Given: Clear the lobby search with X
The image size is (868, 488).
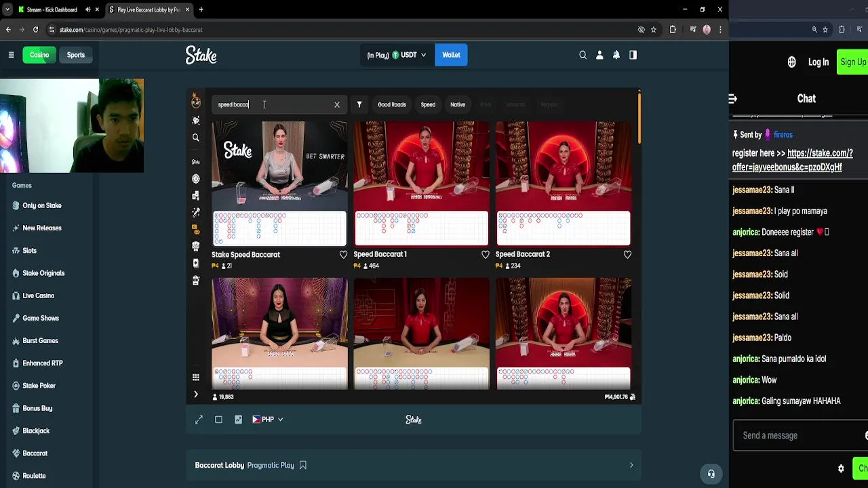Looking at the screenshot, I should tap(337, 104).
